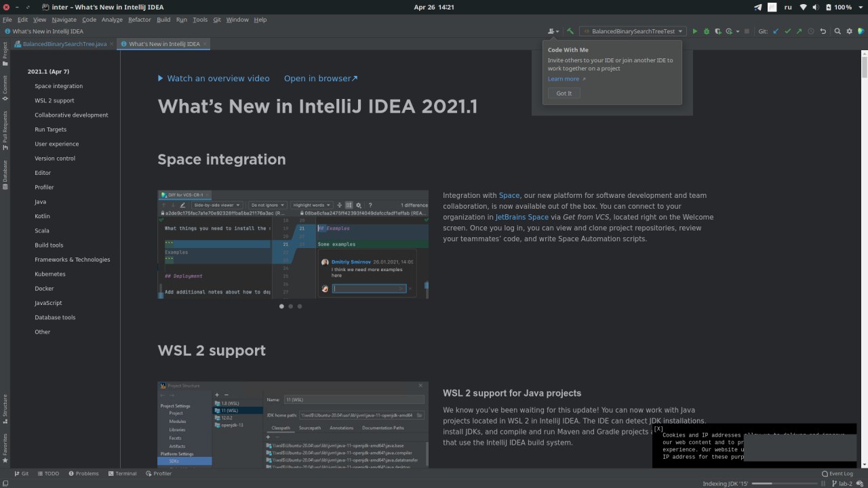The image size is (868, 488).
Task: Click the lab-2 Git branch widget
Action: [x=842, y=484]
